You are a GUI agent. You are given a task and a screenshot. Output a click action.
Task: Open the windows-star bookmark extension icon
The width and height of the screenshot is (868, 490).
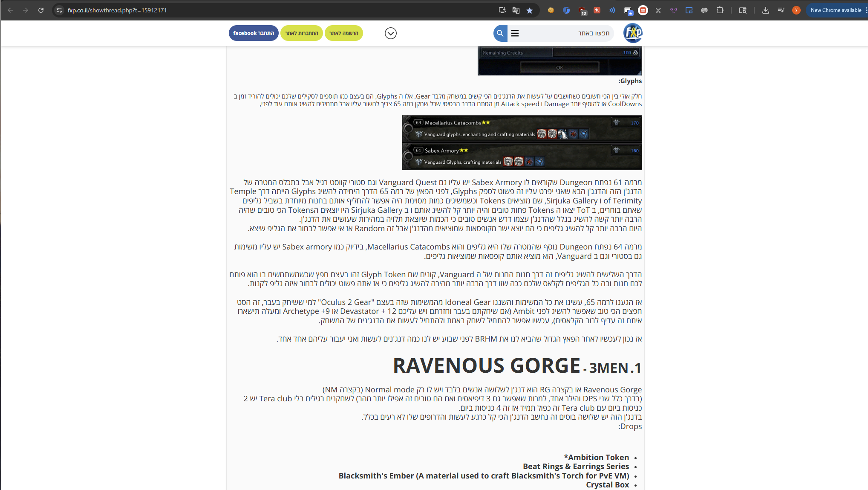pyautogui.click(x=628, y=11)
